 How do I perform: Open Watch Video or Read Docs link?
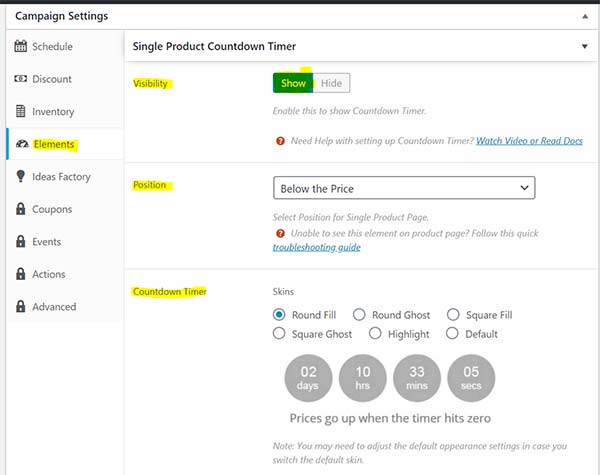tap(529, 141)
